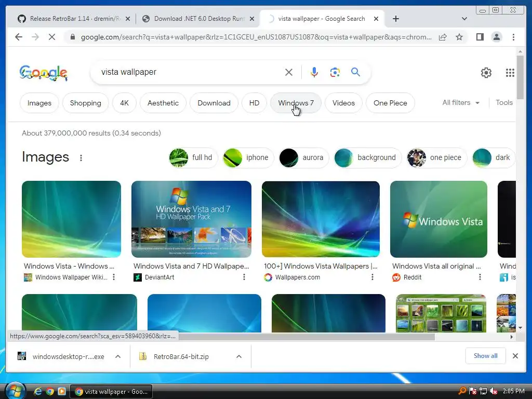This screenshot has height=399, width=532.
Task: Expand options for RetroBar.64-bit.zip download
Action: pos(239,356)
